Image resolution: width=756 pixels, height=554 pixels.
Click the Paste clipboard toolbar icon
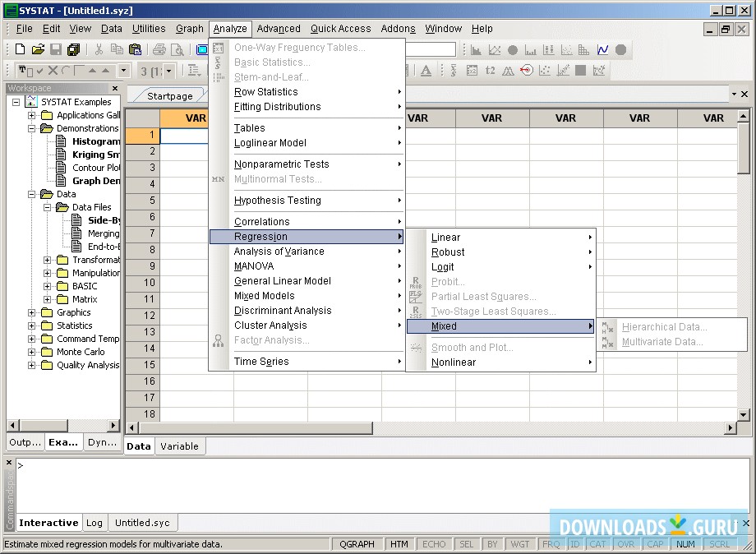135,50
